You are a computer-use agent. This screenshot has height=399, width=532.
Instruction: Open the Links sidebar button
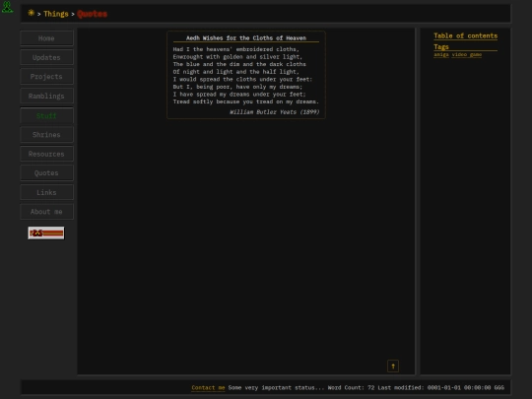46,192
